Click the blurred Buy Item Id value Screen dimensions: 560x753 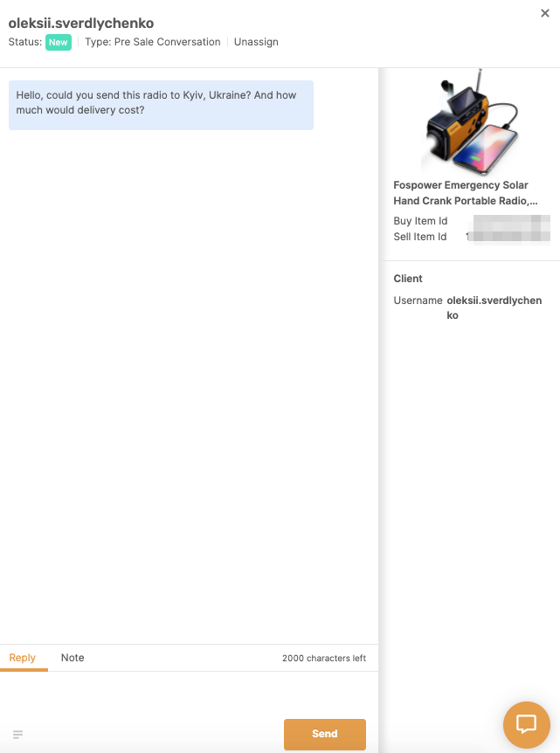point(511,221)
